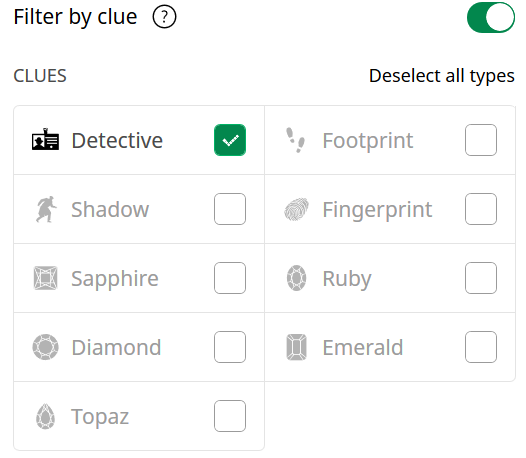Click the Emerald label text
The image size is (526, 458).
coord(363,347)
